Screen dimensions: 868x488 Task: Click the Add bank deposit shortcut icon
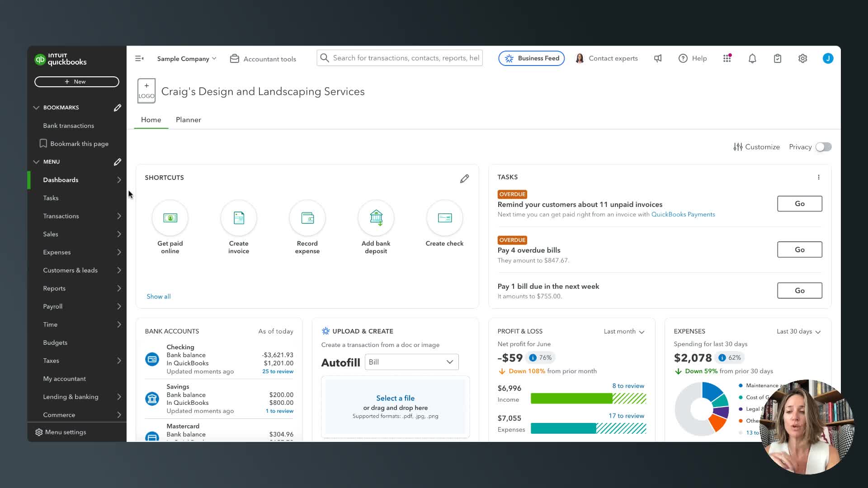tap(376, 218)
